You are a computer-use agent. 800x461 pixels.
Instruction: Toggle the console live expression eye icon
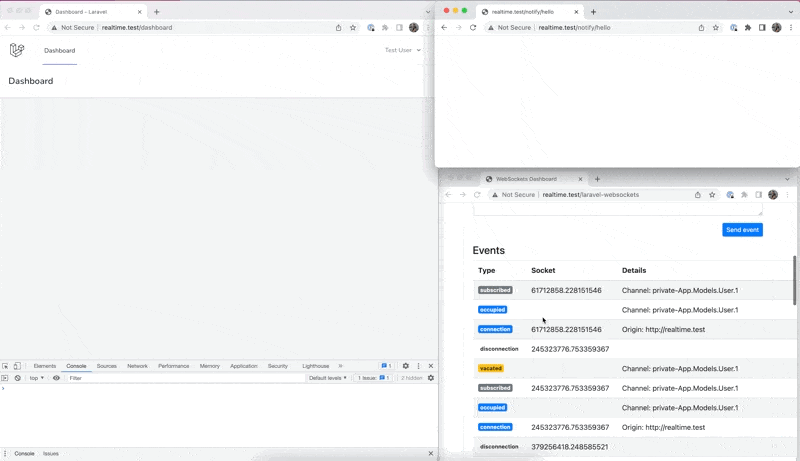pyautogui.click(x=56, y=378)
